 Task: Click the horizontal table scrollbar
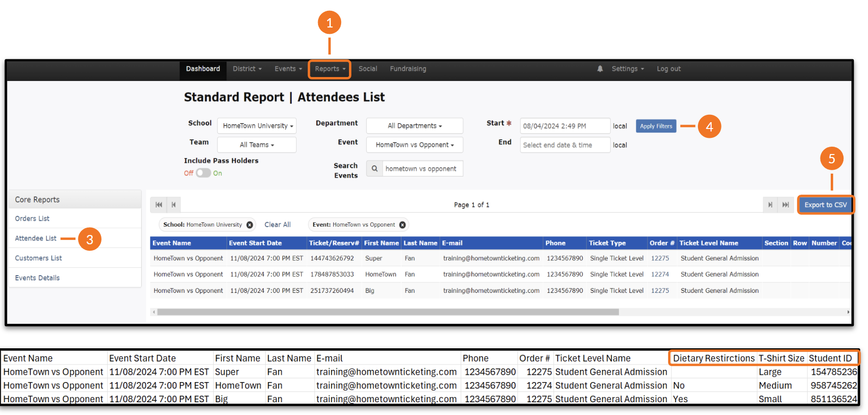(387, 312)
